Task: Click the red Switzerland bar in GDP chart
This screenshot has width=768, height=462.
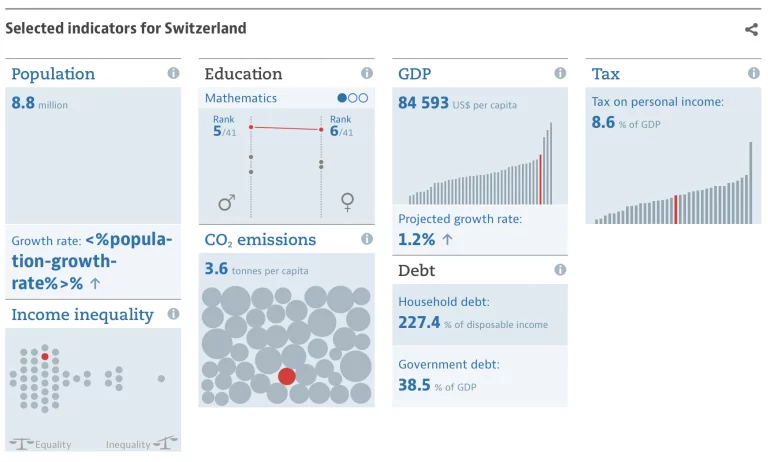Action: 540,179
